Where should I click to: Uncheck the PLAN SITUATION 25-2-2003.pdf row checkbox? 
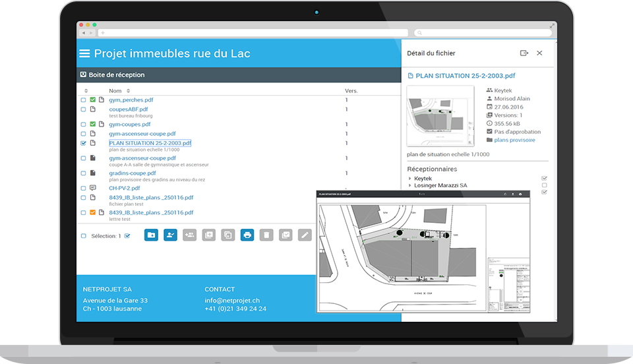(x=83, y=143)
